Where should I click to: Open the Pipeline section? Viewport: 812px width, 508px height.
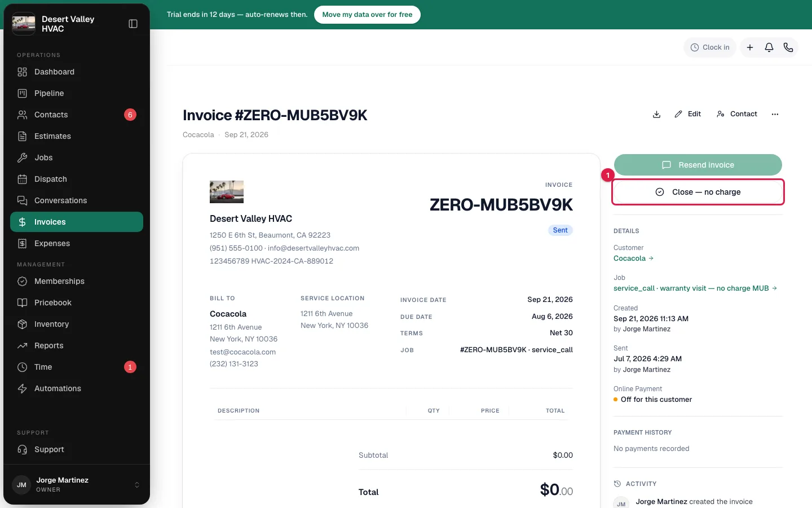77,93
